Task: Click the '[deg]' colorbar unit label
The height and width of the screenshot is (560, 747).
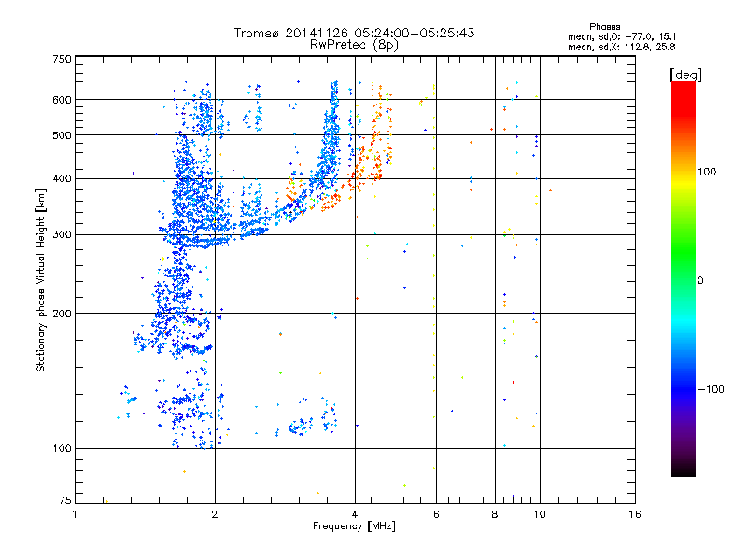Action: click(685, 76)
